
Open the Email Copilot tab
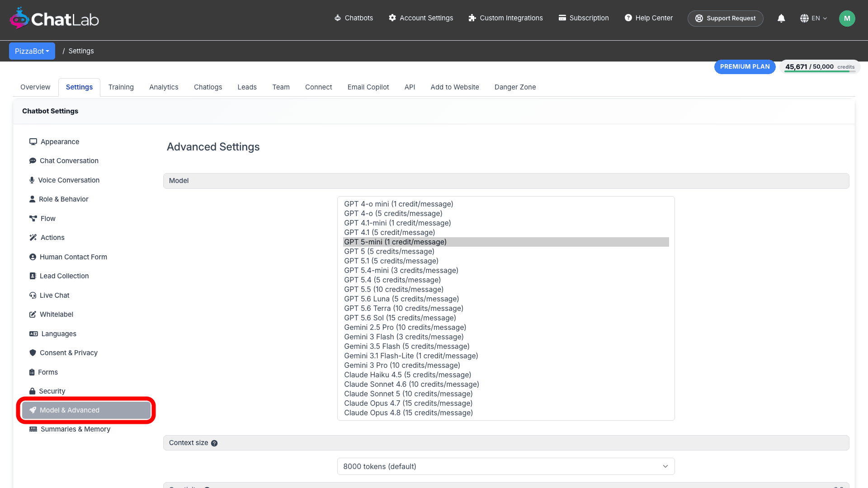point(368,87)
